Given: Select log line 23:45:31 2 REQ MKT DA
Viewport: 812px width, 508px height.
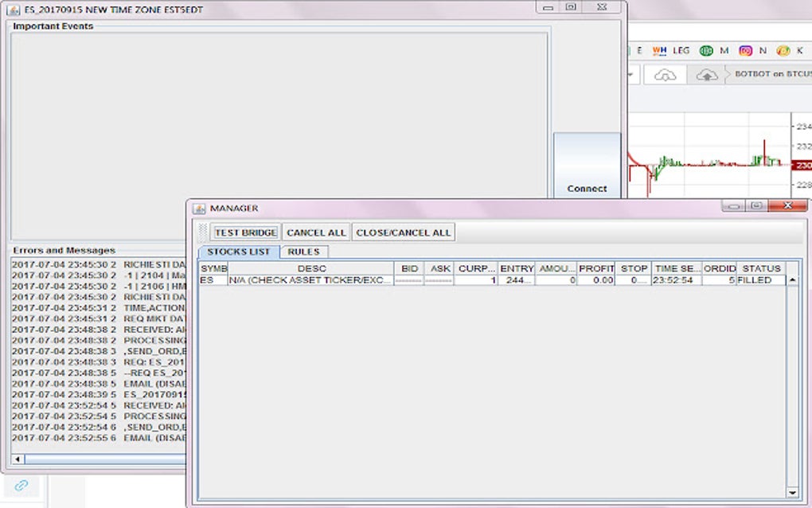Looking at the screenshot, I should click(x=99, y=318).
